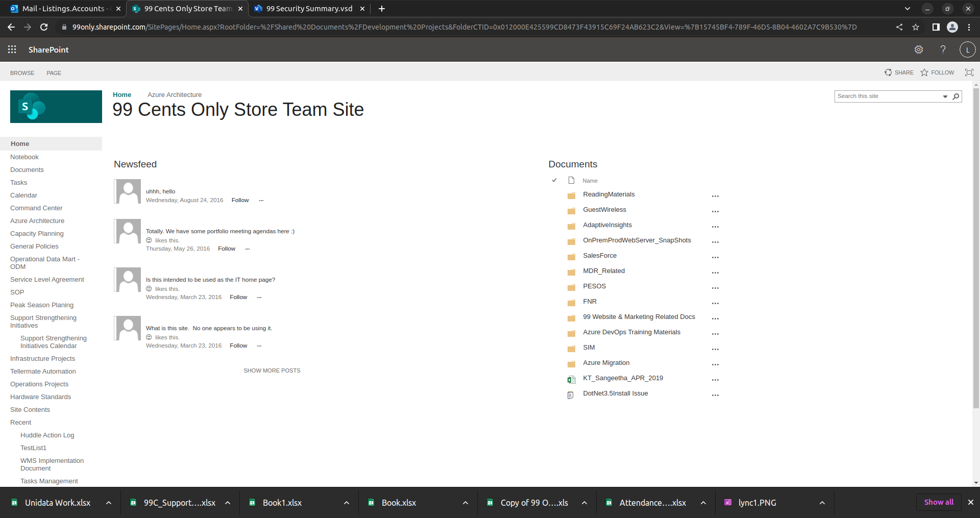Viewport: 980px width, 518px height.
Task: Open the SharePoint app launcher grid
Action: click(12, 50)
